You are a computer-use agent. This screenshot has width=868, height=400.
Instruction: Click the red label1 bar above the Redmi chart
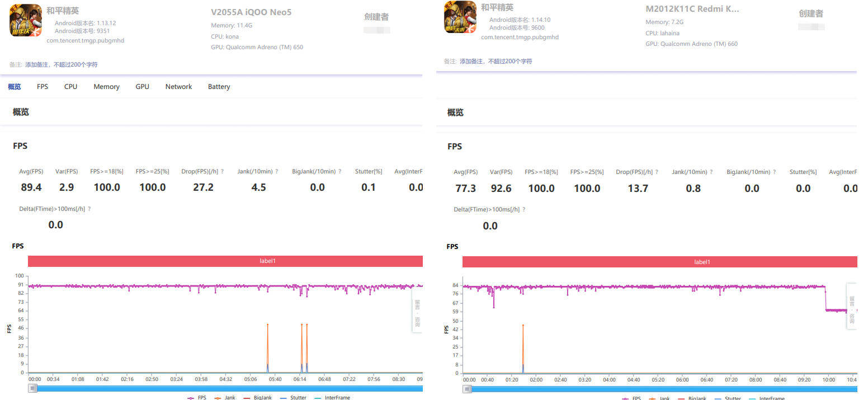tap(659, 262)
